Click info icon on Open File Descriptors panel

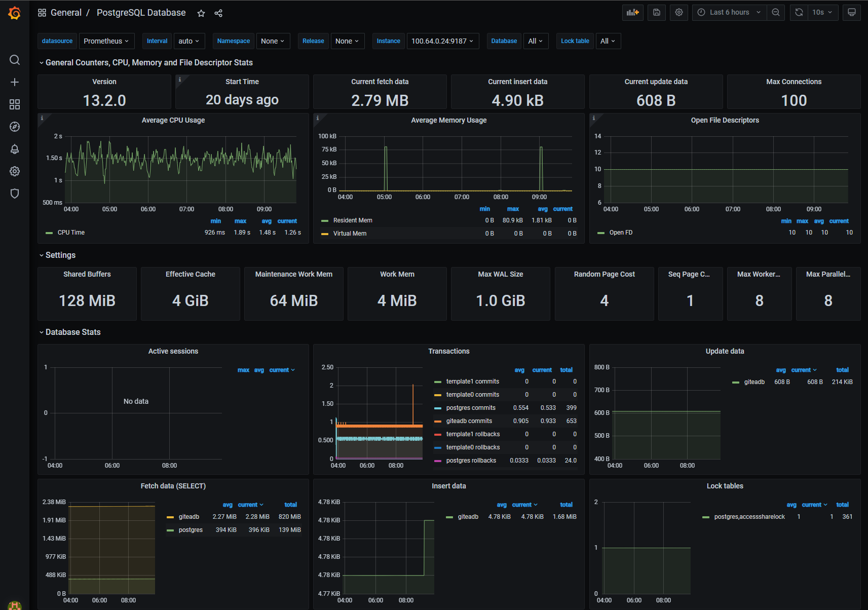pyautogui.click(x=594, y=118)
